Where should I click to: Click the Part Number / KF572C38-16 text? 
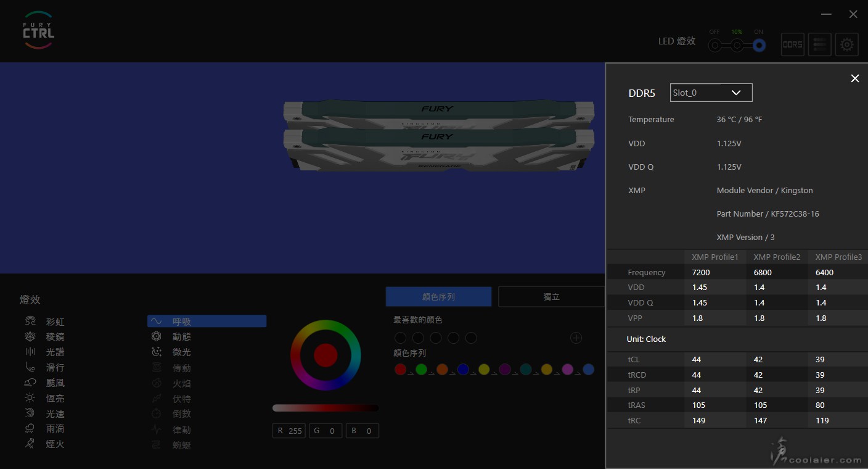[x=768, y=214]
